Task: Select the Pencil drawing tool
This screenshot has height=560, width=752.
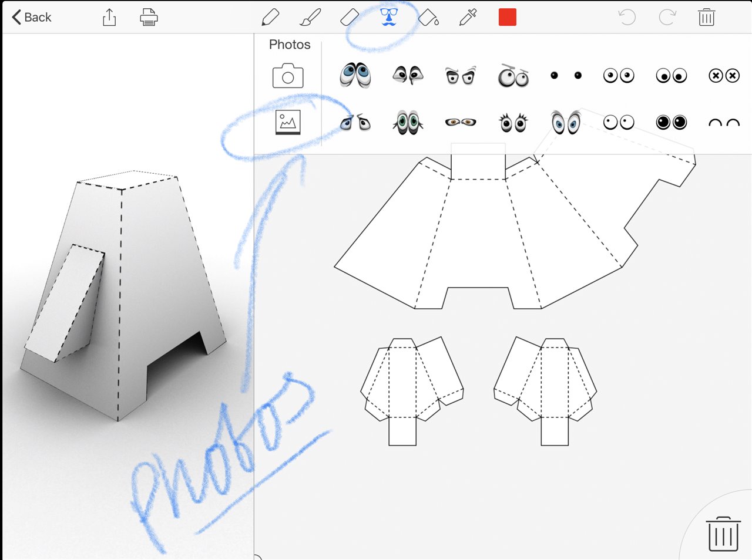Action: pos(270,18)
